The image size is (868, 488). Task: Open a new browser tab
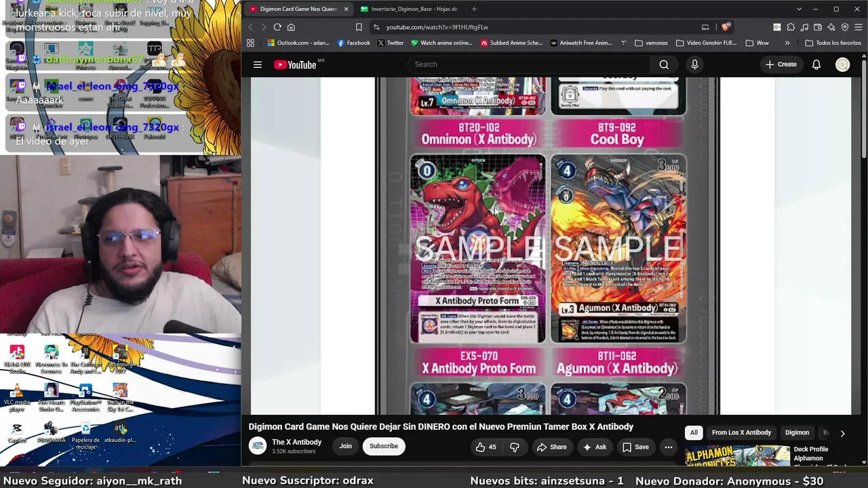click(x=474, y=9)
